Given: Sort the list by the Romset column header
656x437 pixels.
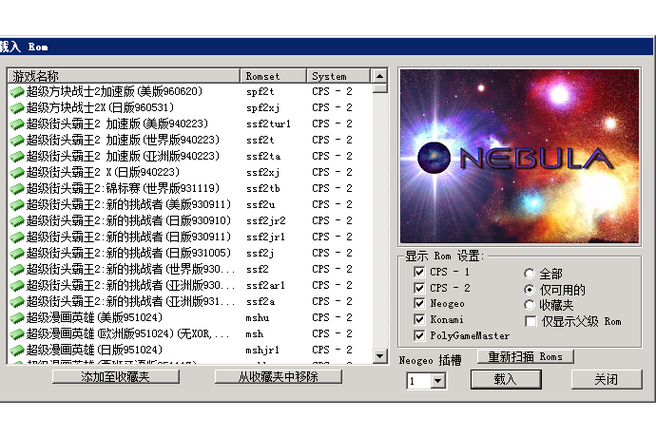Looking at the screenshot, I should pyautogui.click(x=273, y=76).
